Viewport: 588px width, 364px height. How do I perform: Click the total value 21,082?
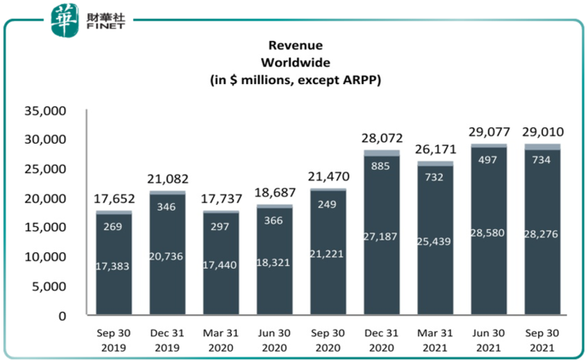[x=167, y=180]
